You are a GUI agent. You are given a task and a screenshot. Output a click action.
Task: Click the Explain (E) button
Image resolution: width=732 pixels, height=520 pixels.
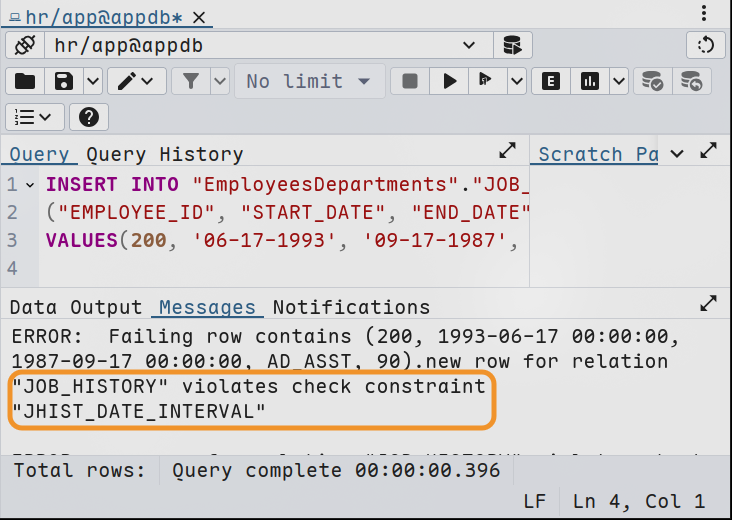(550, 81)
